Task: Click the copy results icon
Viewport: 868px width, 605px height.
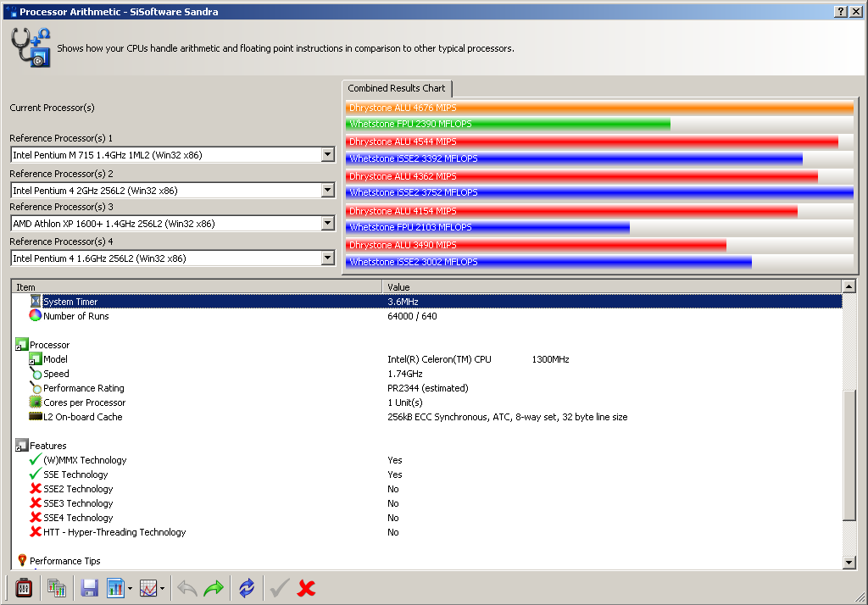Action: 57,588
